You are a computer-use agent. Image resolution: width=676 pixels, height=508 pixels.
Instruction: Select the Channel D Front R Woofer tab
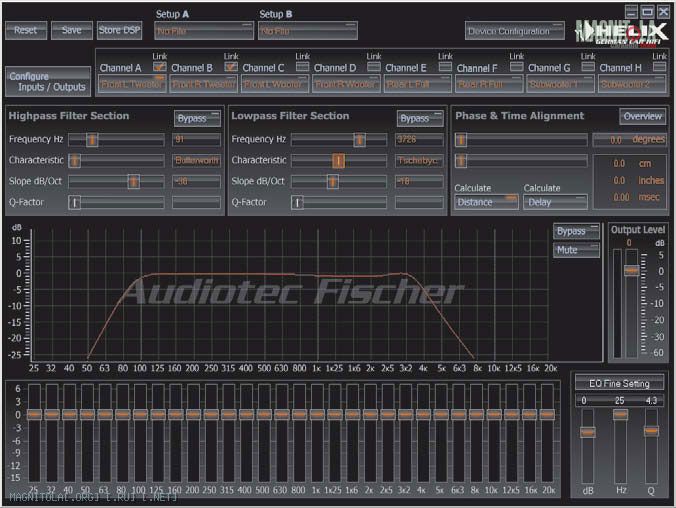(x=346, y=84)
